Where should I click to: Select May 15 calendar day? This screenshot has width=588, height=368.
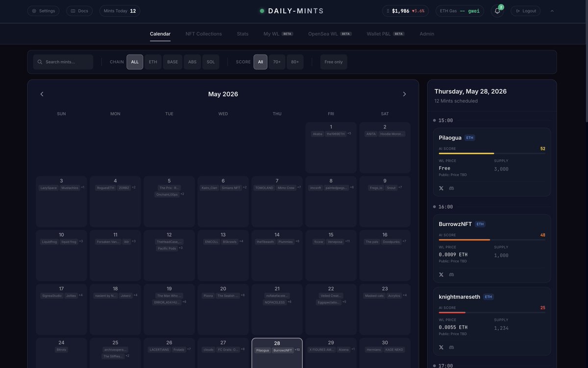[x=331, y=255]
